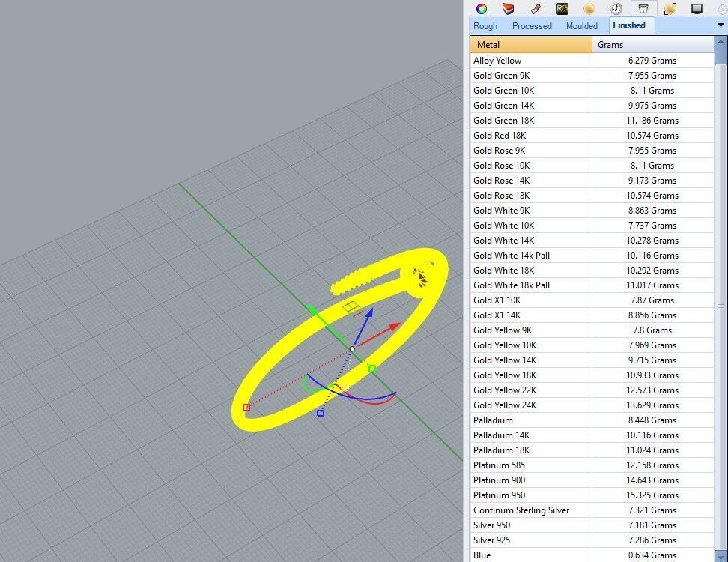
Task: Select the Gold Red 18K row
Action: 592,135
